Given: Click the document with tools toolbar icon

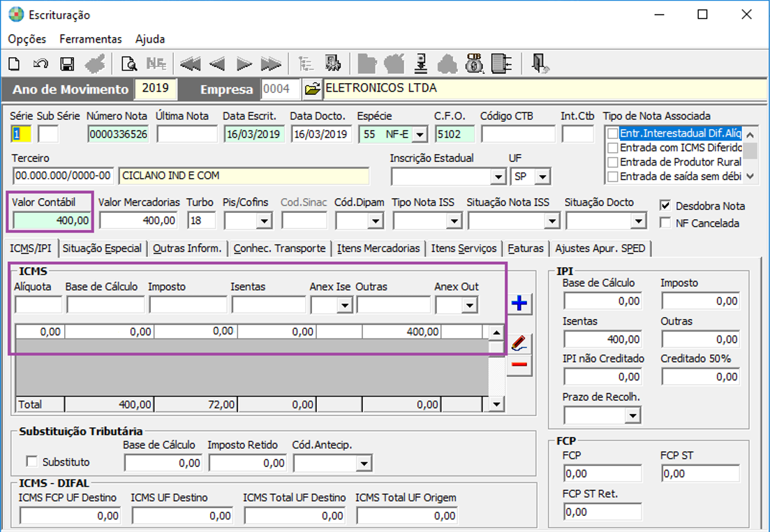Looking at the screenshot, I should point(333,64).
